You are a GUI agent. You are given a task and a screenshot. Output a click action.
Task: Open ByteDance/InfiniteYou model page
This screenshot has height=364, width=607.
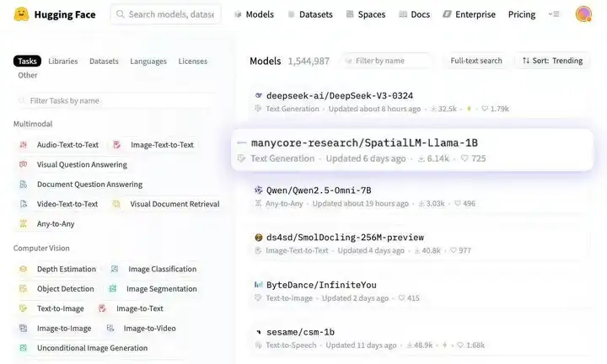(321, 285)
